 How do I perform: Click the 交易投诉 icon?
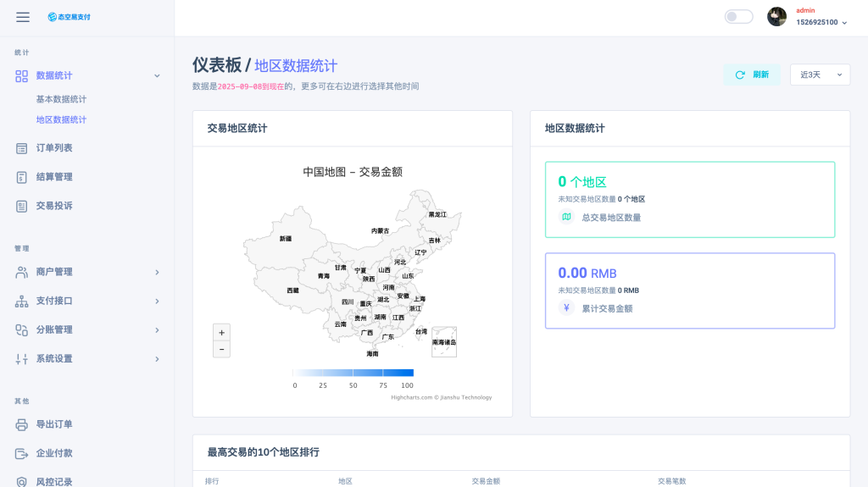(x=21, y=207)
